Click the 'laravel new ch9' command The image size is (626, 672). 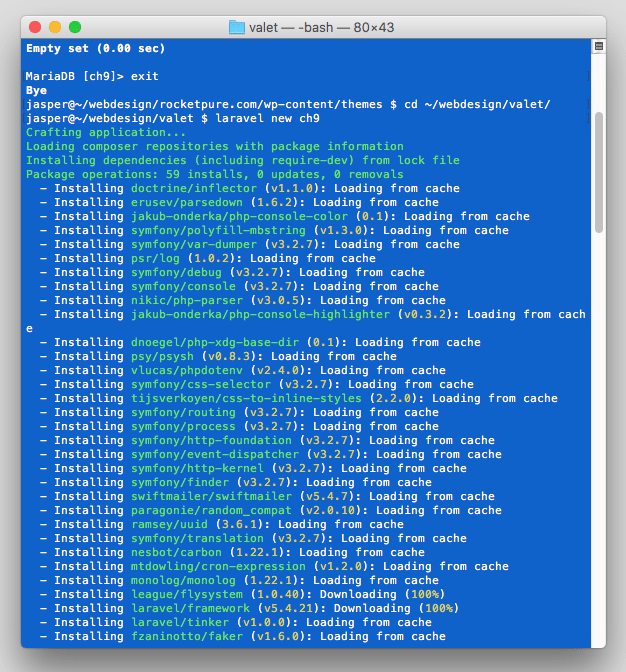point(267,118)
